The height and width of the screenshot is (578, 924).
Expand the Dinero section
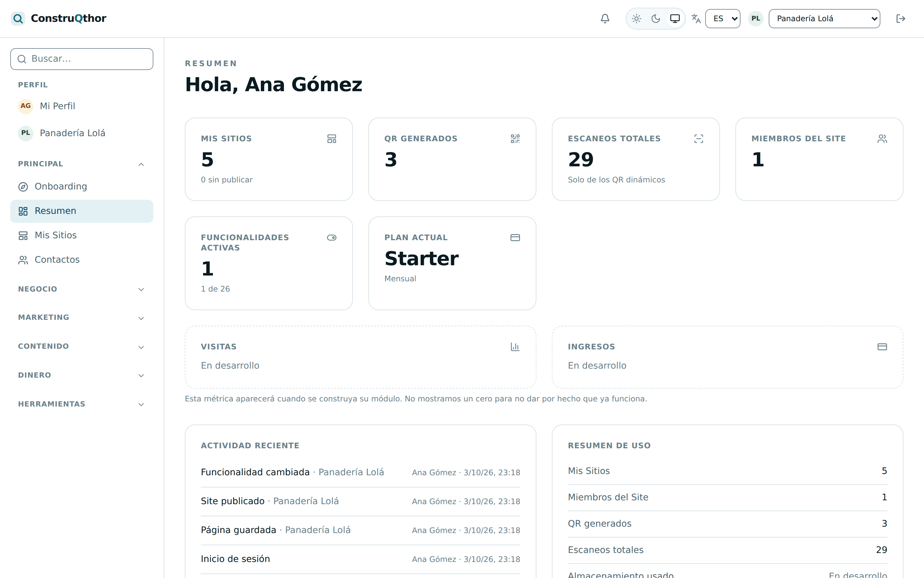(x=82, y=375)
